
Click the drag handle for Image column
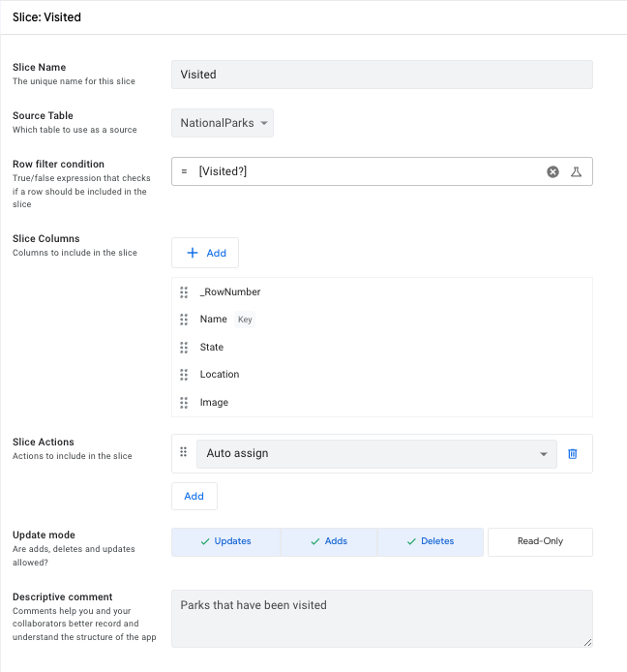coord(184,403)
